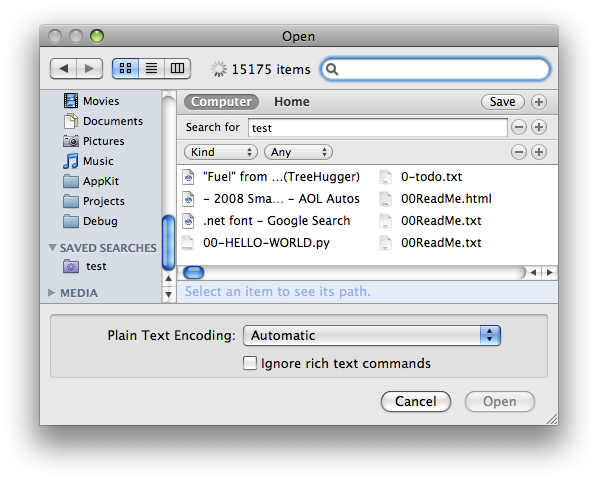This screenshot has height=480, width=598.
Task: Go forward with the right arrow button
Action: pyautogui.click(x=90, y=69)
